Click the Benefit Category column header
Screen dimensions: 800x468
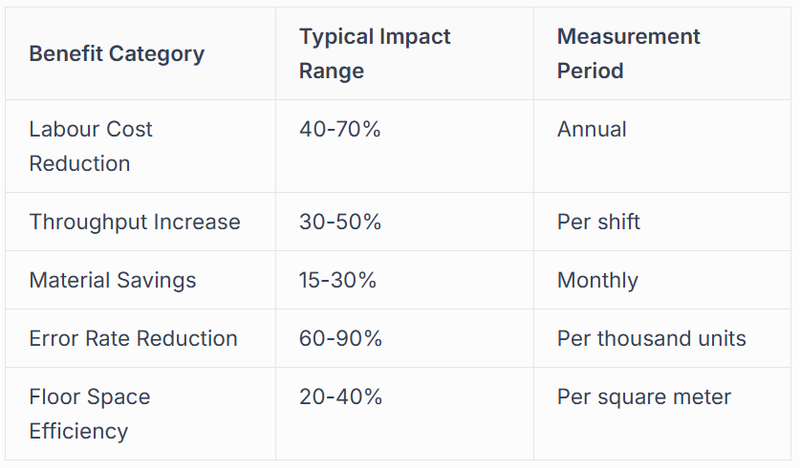click(117, 54)
